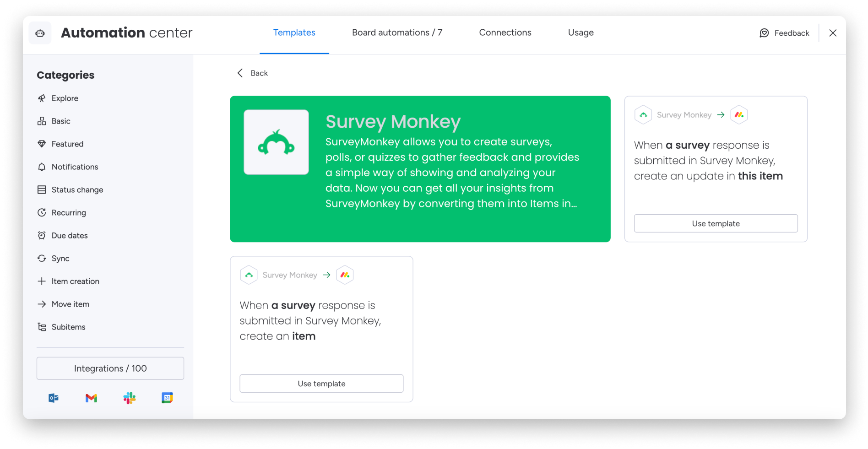868x449 pixels.
Task: Click the Survey Monkey logo thumbnail
Action: [x=276, y=142]
